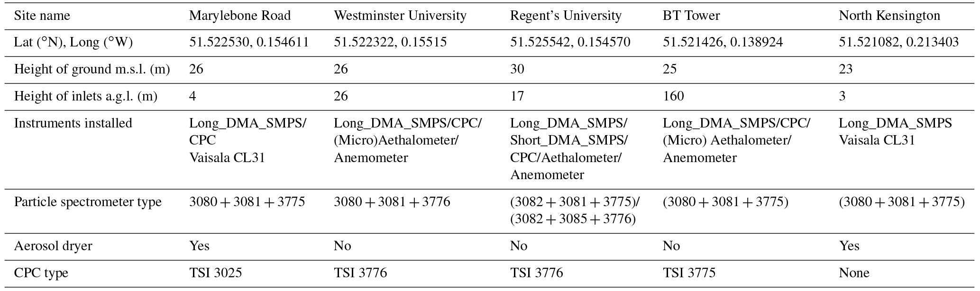The width and height of the screenshot is (980, 291).
Task: Select the Westminster University column header
Action: tap(400, 16)
